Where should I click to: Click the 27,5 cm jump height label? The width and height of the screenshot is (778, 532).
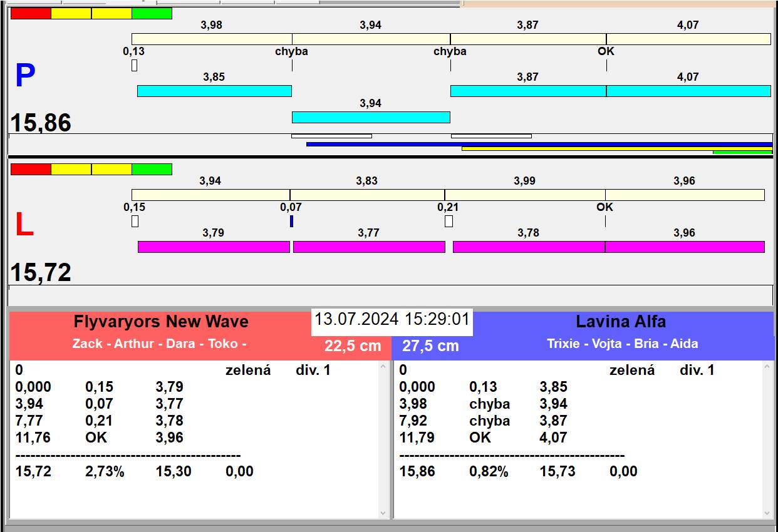coord(430,345)
